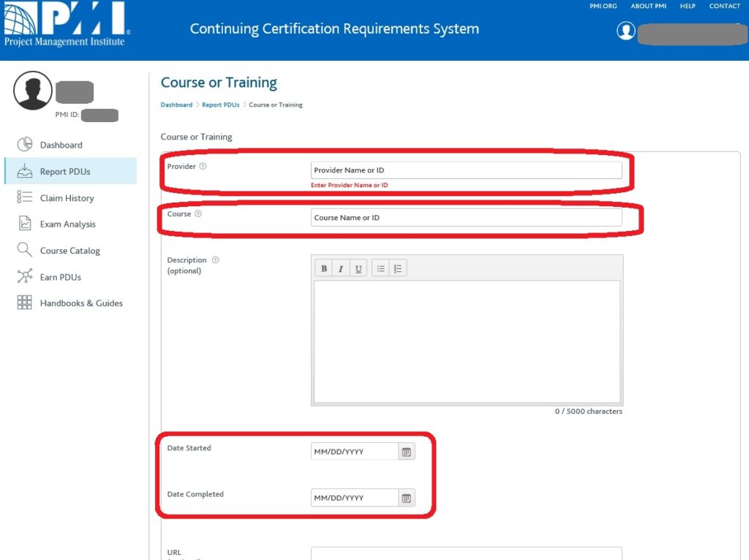The height and width of the screenshot is (560, 749).
Task: Focus the Course Name or ID field
Action: click(466, 217)
